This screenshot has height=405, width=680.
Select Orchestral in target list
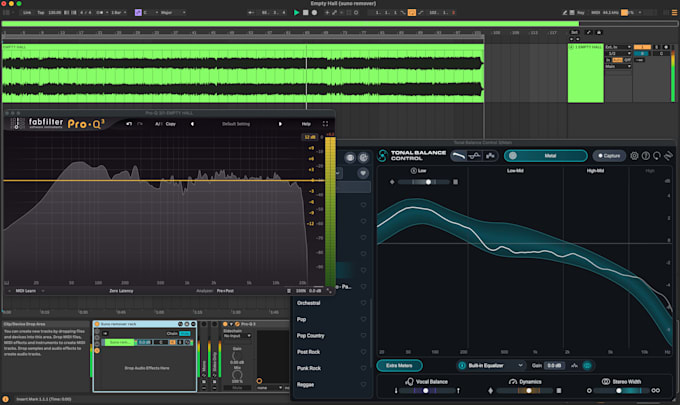(x=309, y=303)
